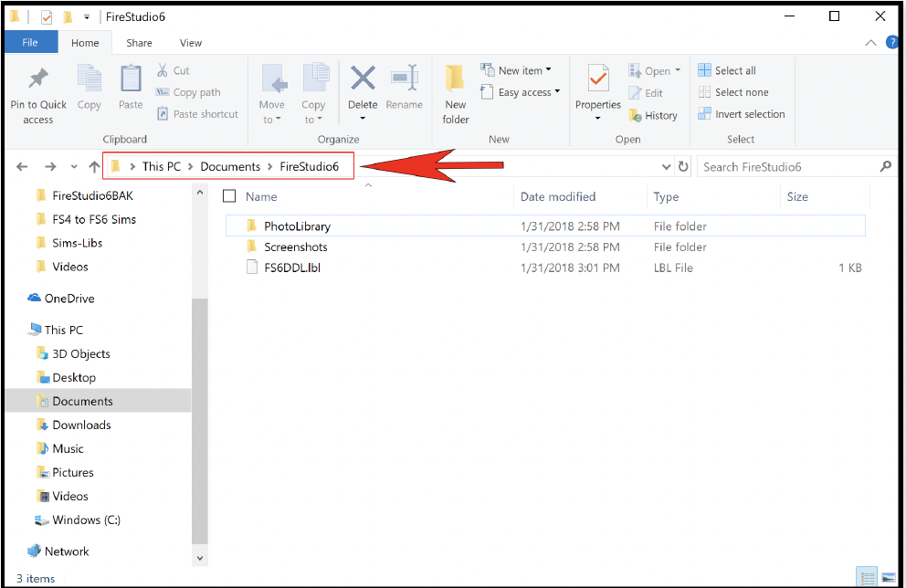This screenshot has height=588, width=906.
Task: Refresh the current folder
Action: pos(683,166)
